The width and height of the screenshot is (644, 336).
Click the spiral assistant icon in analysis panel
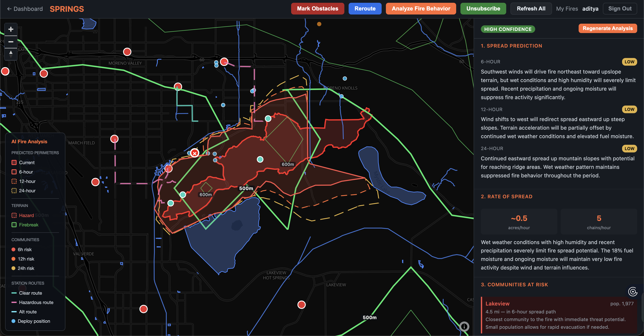tap(632, 291)
